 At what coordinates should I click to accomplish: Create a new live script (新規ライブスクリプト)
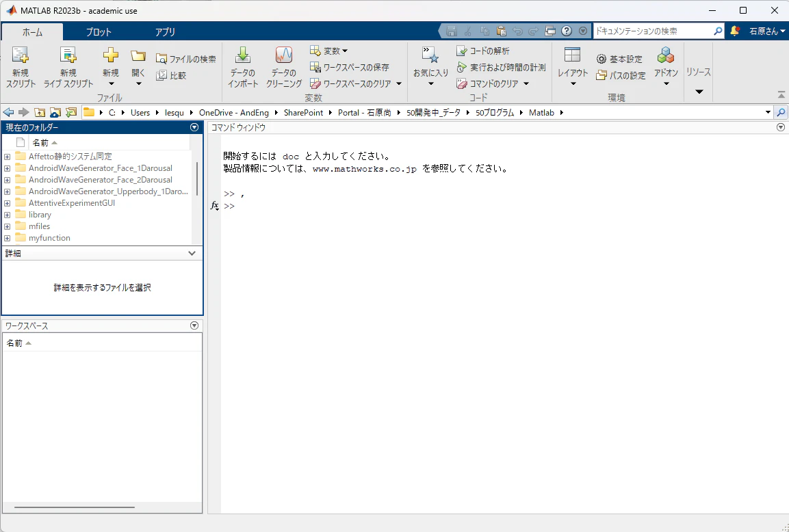[x=68, y=68]
